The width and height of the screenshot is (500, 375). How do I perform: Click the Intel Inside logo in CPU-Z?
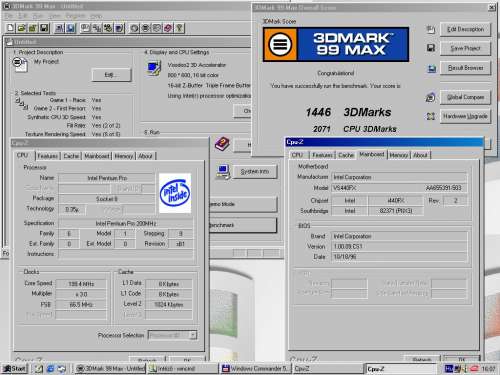click(x=175, y=193)
